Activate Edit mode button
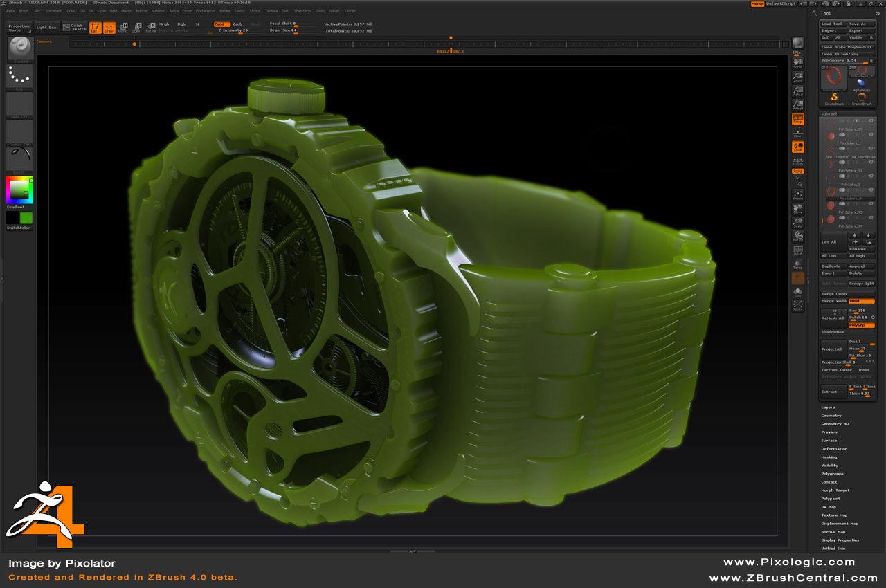The image size is (886, 588). 95,28
